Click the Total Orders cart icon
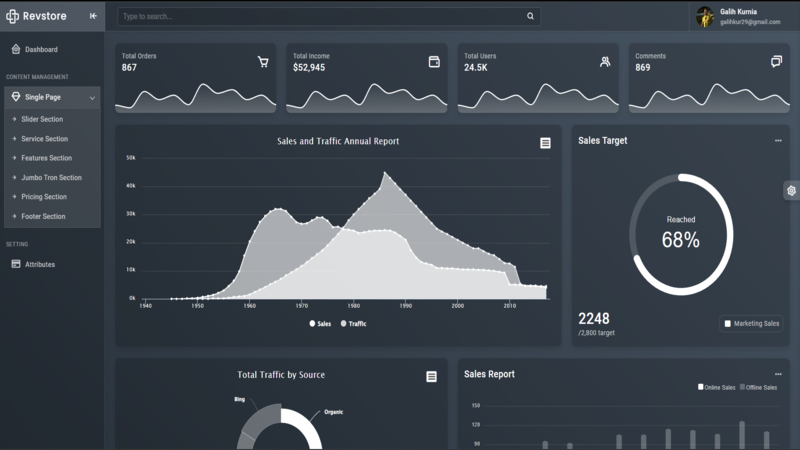 pyautogui.click(x=263, y=62)
